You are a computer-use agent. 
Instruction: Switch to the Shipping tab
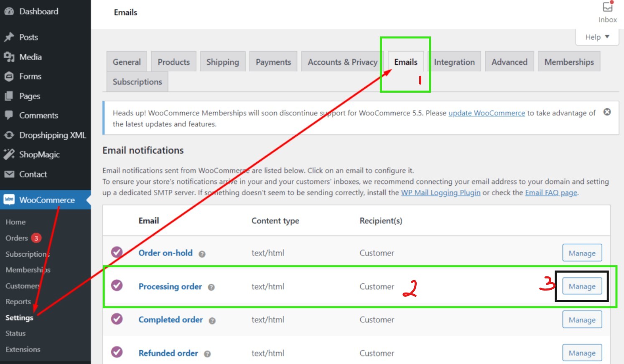222,62
